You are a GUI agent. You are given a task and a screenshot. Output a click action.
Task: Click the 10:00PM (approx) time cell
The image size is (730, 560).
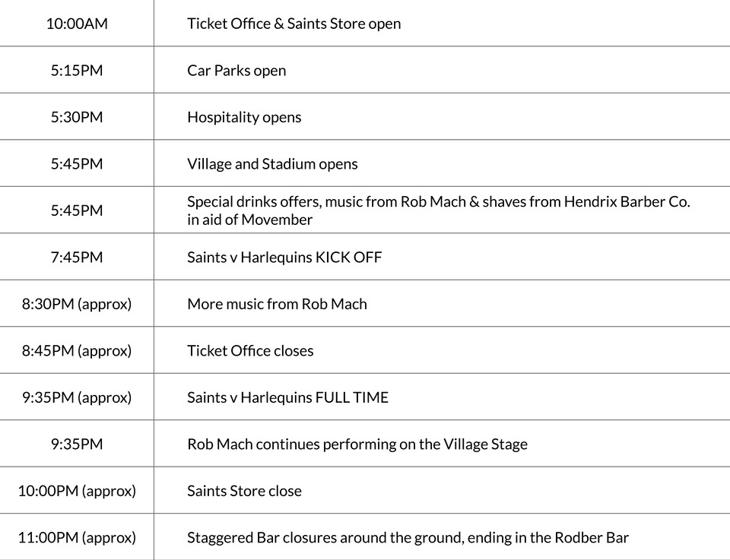77,491
